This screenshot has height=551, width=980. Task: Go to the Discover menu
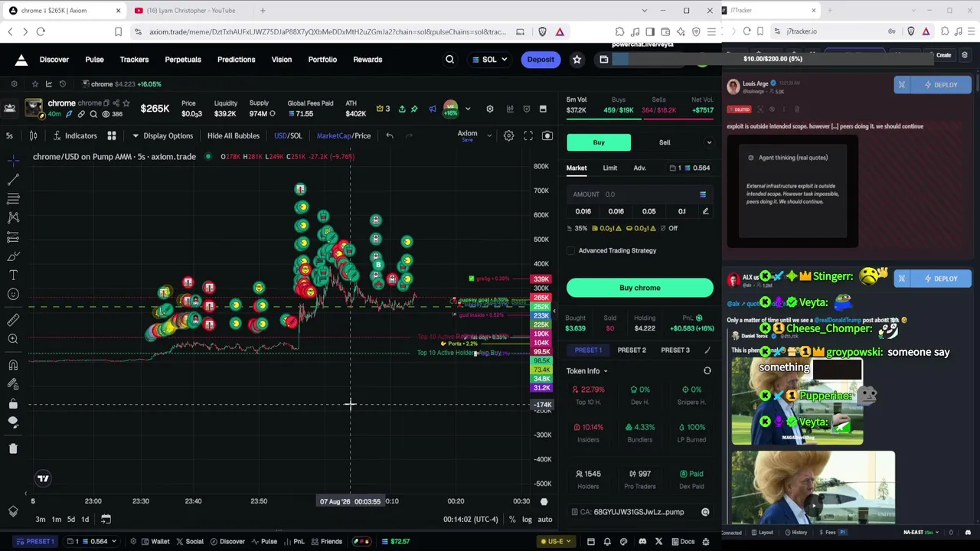pyautogui.click(x=54, y=60)
